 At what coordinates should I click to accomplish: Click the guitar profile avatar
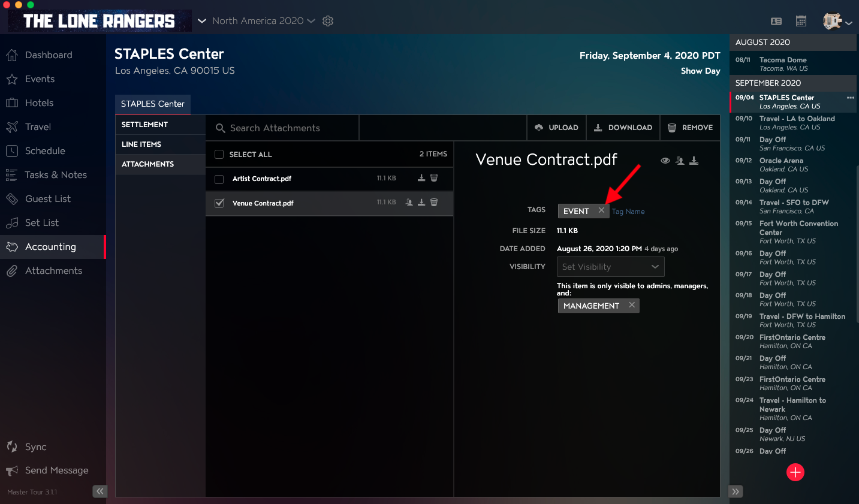(833, 22)
